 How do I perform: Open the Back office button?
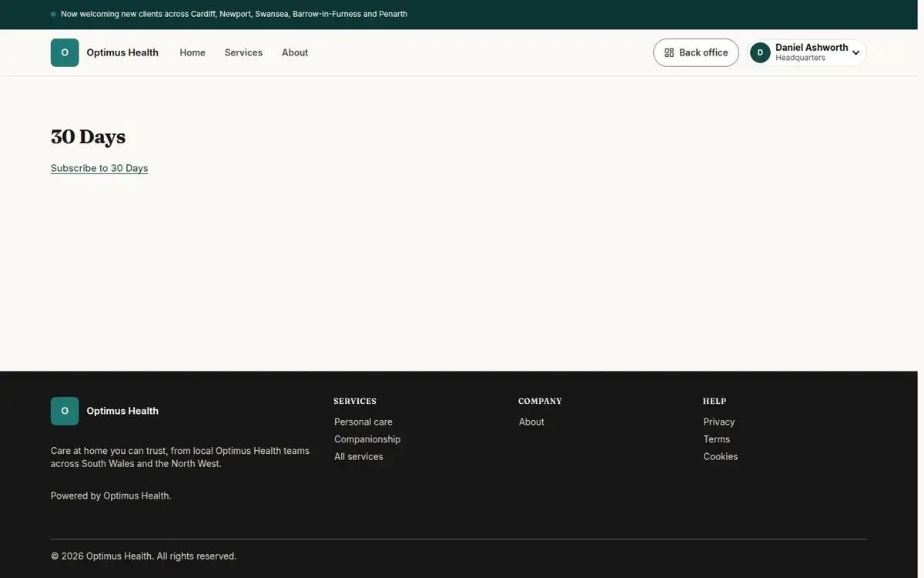[x=696, y=52]
